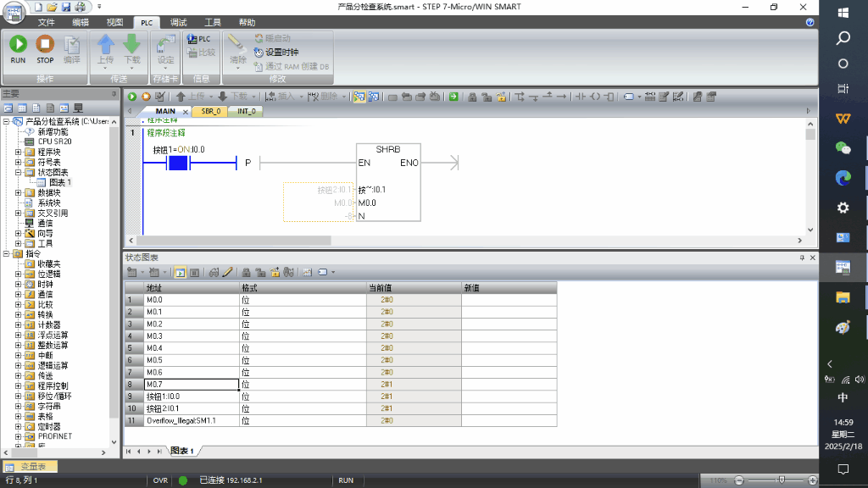Viewport: 868px width, 488px height.
Task: Open the 编辑 menu
Action: point(81,23)
